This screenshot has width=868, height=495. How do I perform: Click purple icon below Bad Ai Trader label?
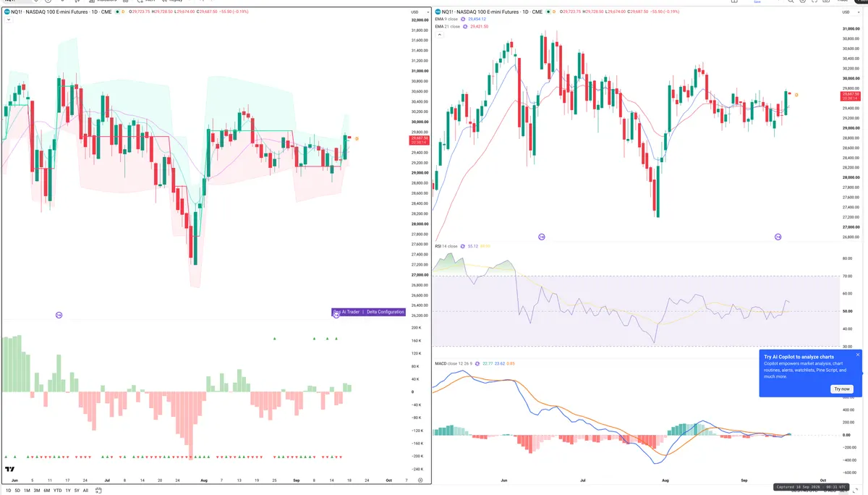pos(336,315)
